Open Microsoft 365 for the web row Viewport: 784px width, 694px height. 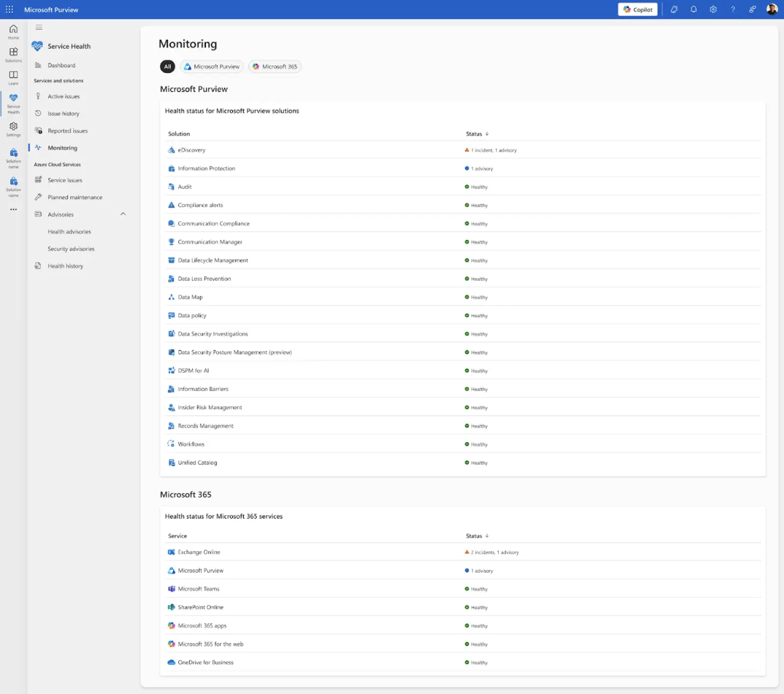pyautogui.click(x=463, y=644)
